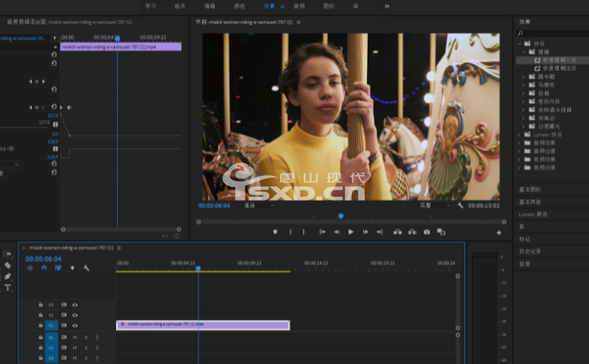Screen dimensions: 589x364
Task: Toggle V1 track output eye
Action: (75, 325)
